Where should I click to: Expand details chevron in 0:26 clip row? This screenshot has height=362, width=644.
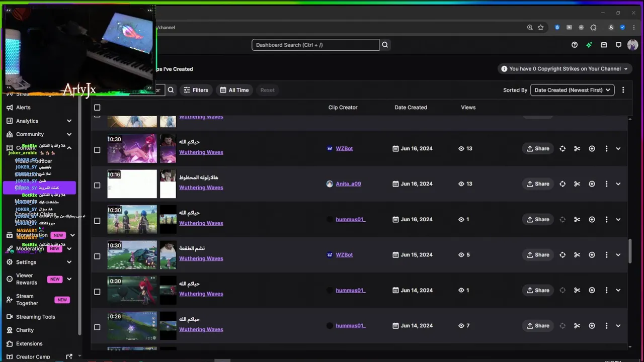click(618, 326)
